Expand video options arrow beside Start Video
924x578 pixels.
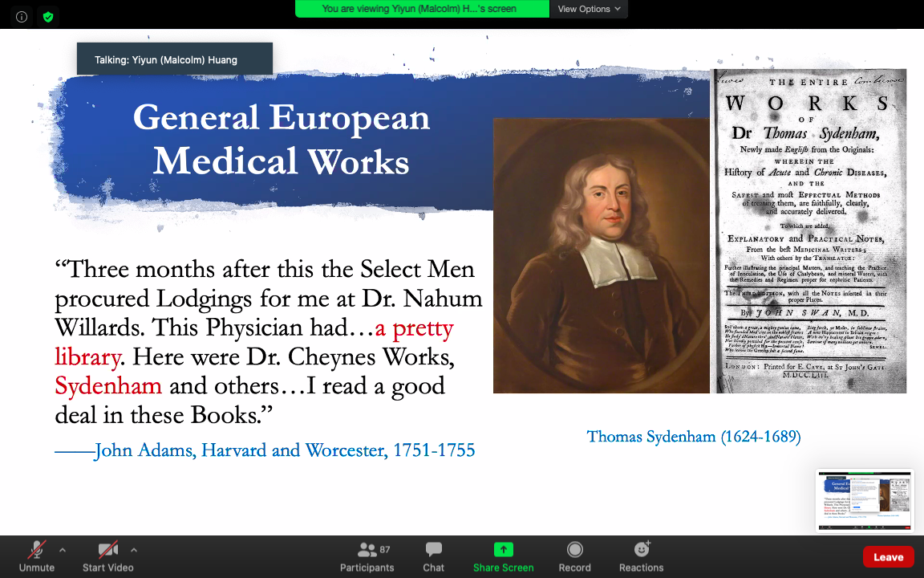[x=133, y=550]
